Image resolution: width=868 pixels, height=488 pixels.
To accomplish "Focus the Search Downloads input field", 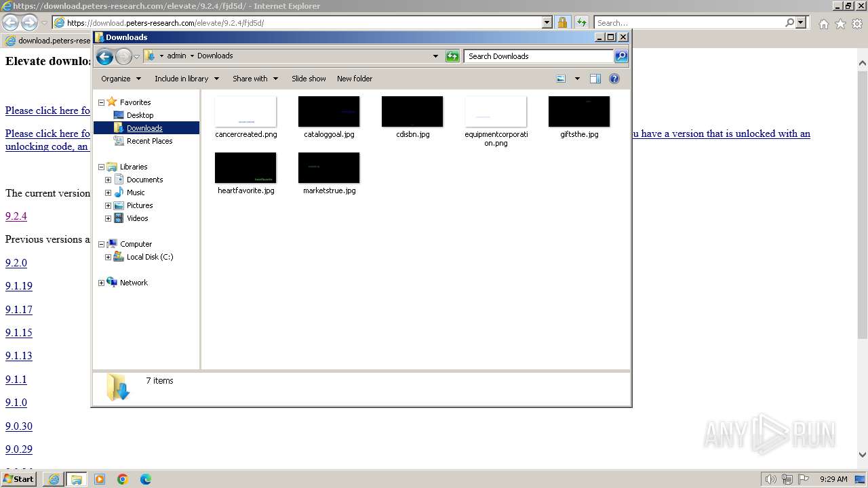I will (x=539, y=56).
